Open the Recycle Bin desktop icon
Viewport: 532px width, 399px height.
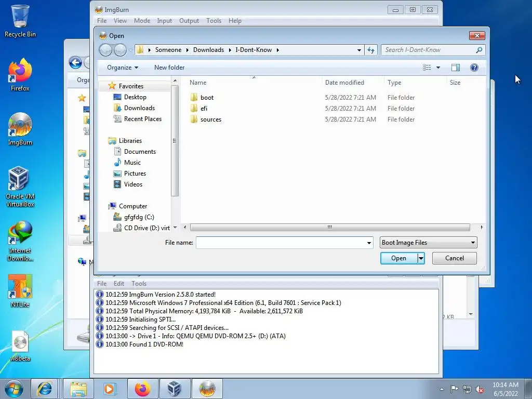click(x=20, y=20)
